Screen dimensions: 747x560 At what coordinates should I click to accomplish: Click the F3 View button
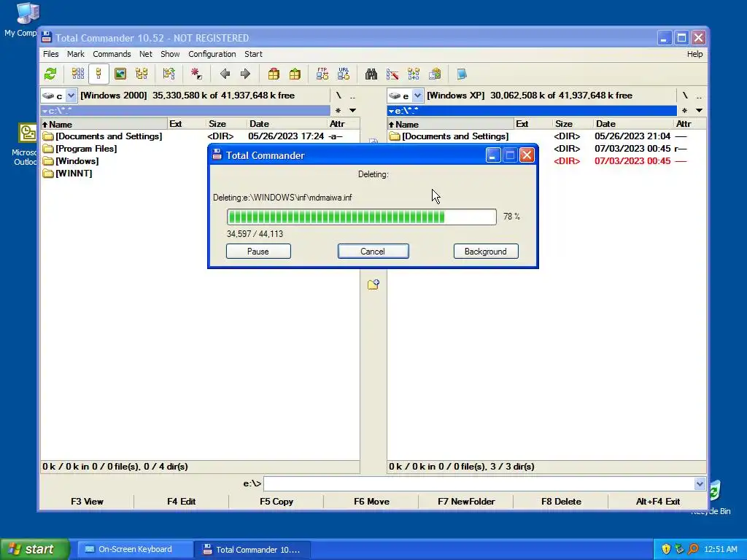(87, 502)
